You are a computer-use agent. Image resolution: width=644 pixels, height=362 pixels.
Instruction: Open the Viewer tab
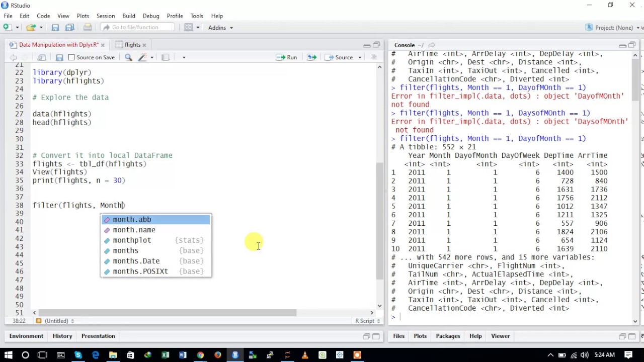pos(500,336)
